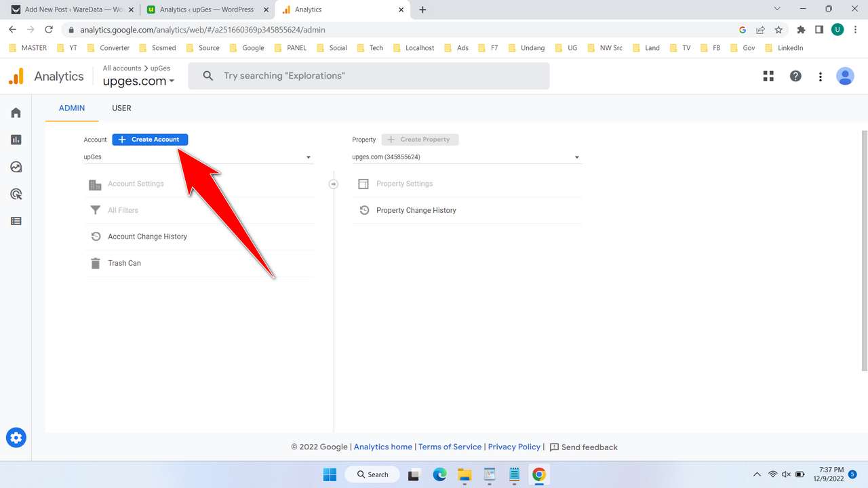The height and width of the screenshot is (488, 868).
Task: Switch to the USER tab
Action: point(121,108)
